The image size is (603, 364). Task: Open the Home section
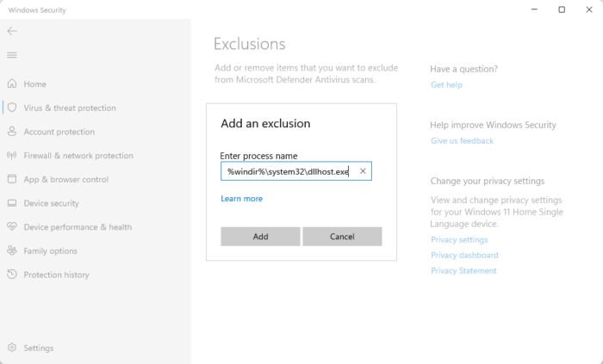[x=35, y=84]
